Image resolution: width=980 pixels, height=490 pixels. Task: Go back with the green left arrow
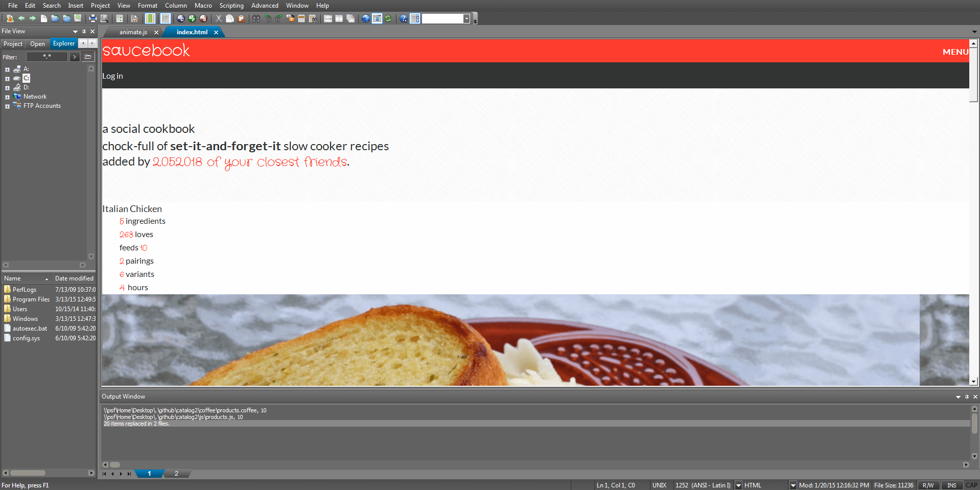pyautogui.click(x=21, y=18)
